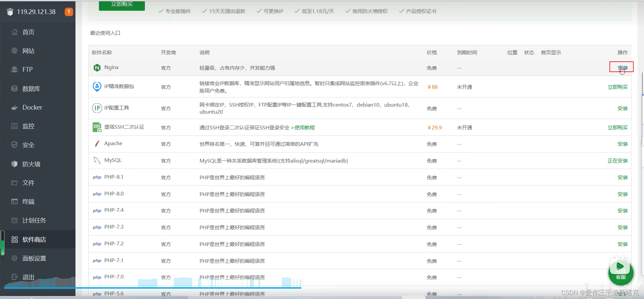
Task: Click the 网站 globe icon
Action: [x=14, y=51]
